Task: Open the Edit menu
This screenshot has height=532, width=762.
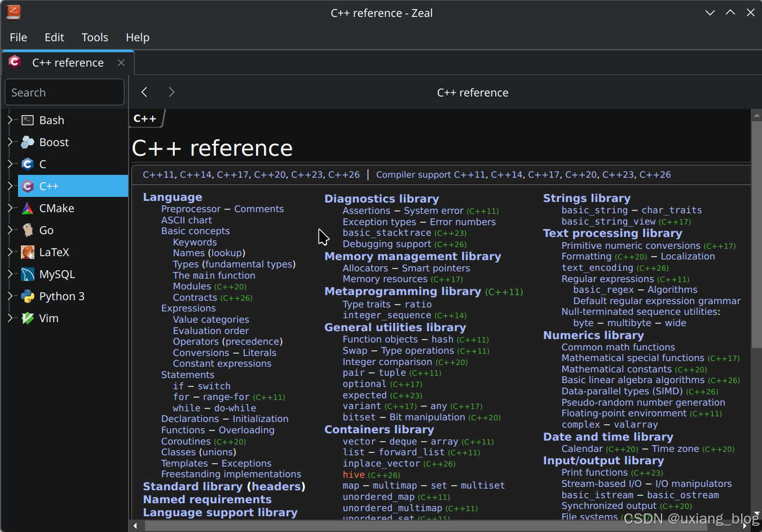Action: pyautogui.click(x=54, y=37)
